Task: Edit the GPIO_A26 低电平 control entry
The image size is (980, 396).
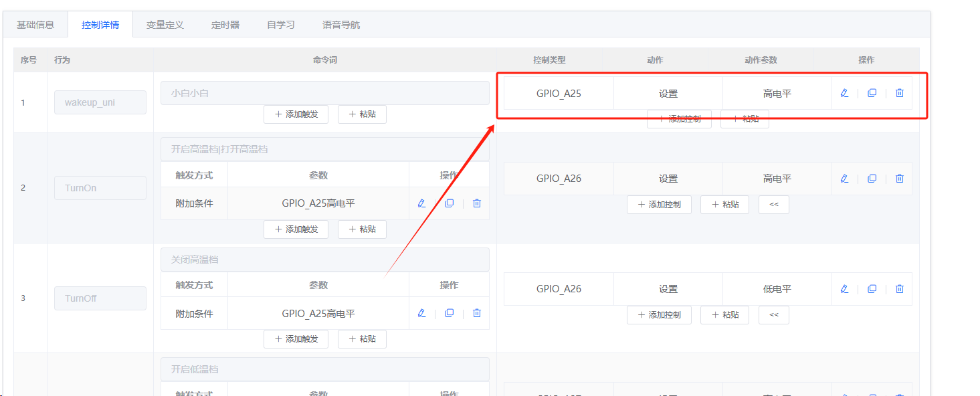Action: (844, 289)
